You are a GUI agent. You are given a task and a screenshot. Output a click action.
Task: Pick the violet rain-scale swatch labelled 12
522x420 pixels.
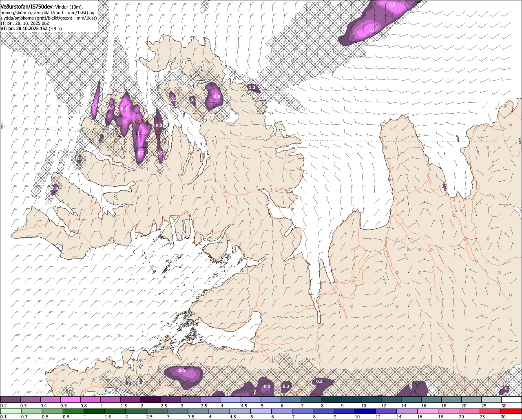click(386, 411)
